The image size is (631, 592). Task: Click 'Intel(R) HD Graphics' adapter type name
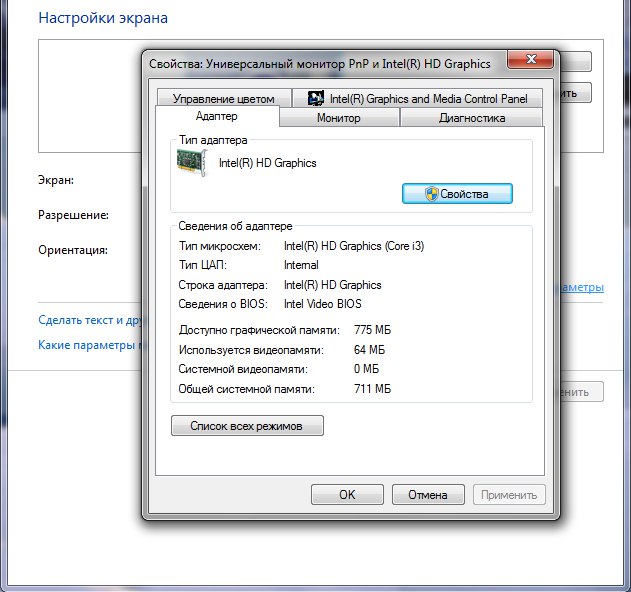pos(268,163)
